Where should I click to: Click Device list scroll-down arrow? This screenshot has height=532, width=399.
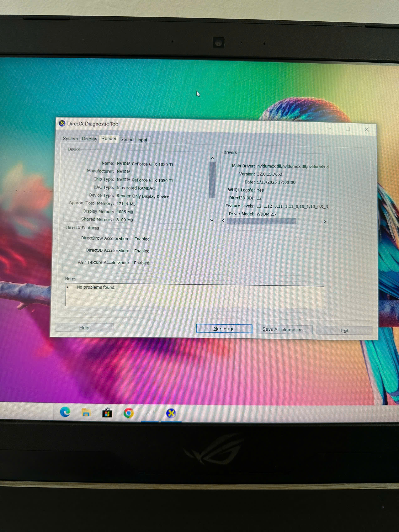(212, 220)
